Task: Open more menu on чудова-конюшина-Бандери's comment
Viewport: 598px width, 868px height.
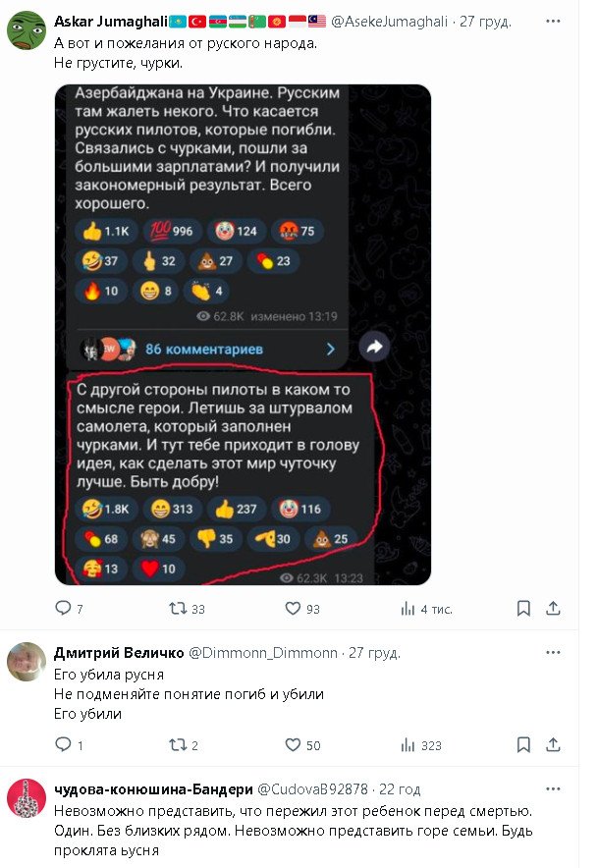Action: point(554,788)
